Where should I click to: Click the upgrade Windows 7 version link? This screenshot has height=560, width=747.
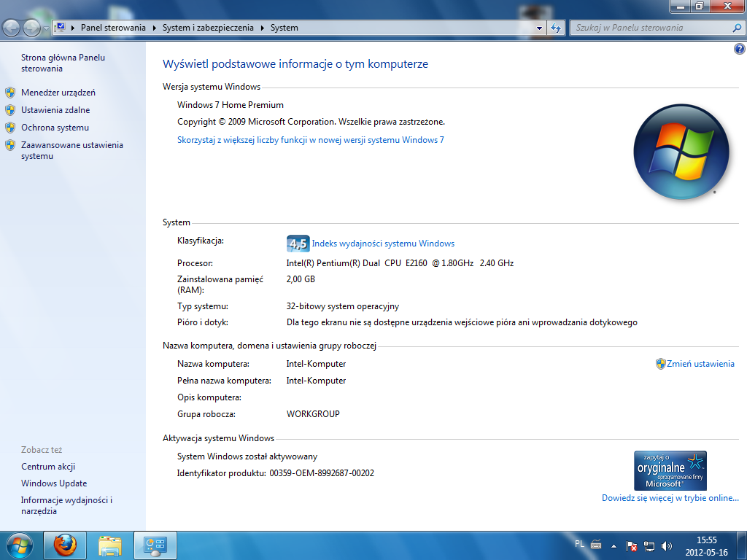(311, 140)
